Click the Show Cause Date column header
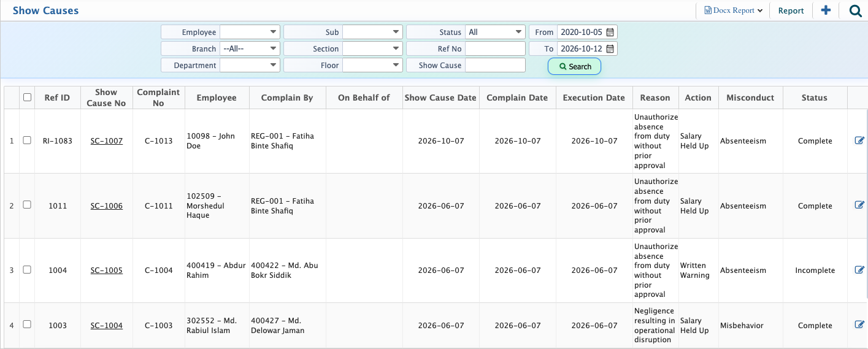Image resolution: width=868 pixels, height=349 pixels. pos(440,98)
